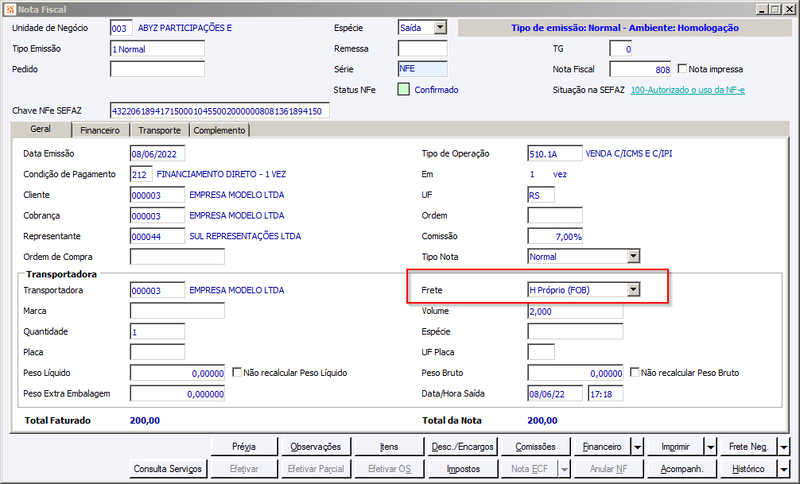The height and width of the screenshot is (484, 800).
Task: Open the Frete Neg. button dropdown arrow
Action: coord(784,447)
